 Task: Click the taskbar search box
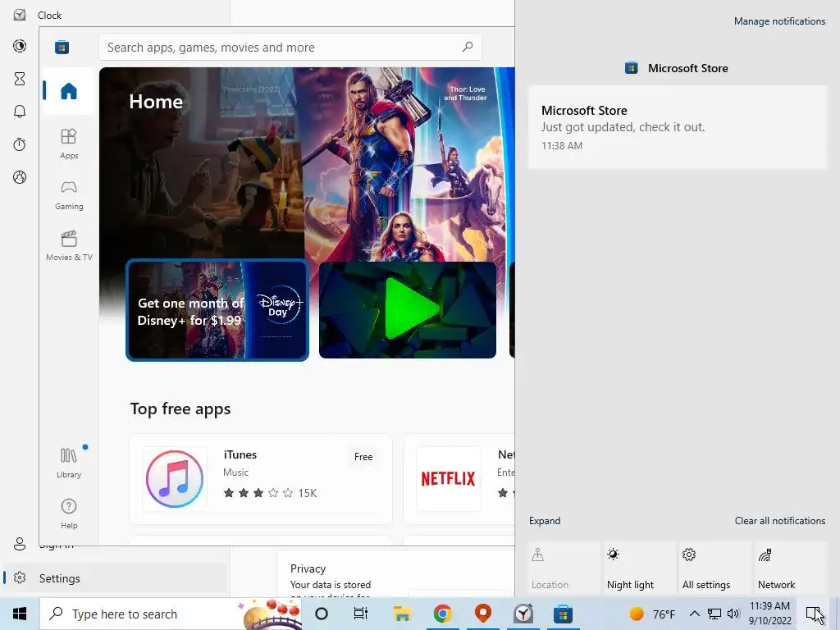tap(171, 614)
